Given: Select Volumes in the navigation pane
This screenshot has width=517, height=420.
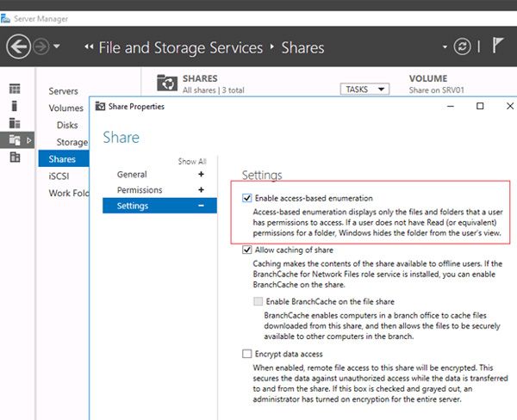Looking at the screenshot, I should tap(65, 108).
